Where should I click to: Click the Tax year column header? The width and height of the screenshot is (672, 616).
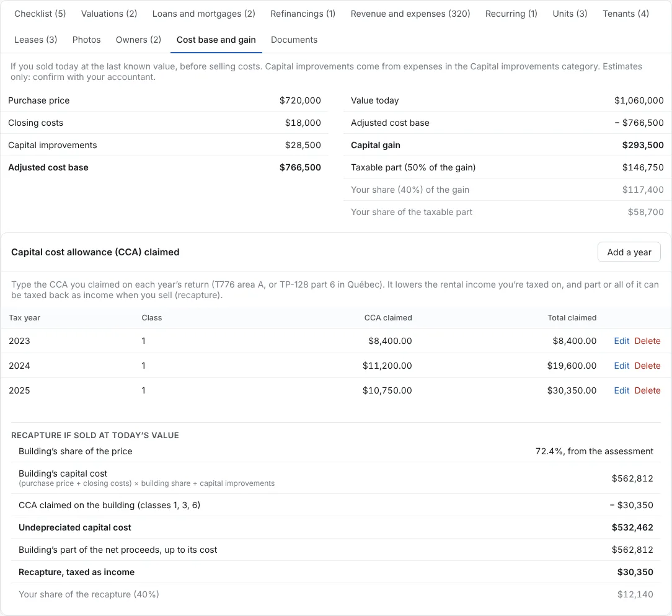click(x=24, y=318)
